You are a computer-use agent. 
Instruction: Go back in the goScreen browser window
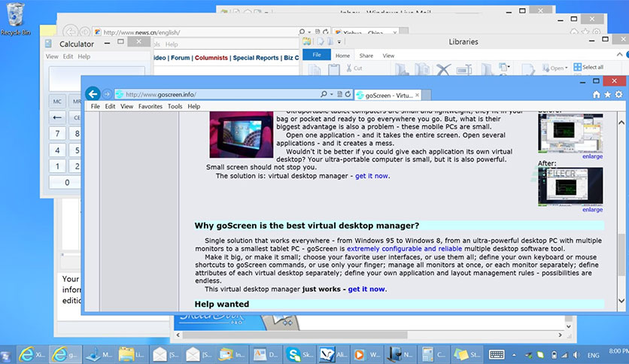click(x=93, y=94)
